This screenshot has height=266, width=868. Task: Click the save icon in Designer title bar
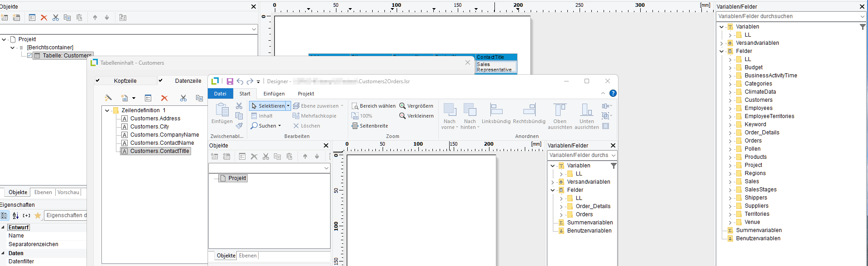[230, 81]
